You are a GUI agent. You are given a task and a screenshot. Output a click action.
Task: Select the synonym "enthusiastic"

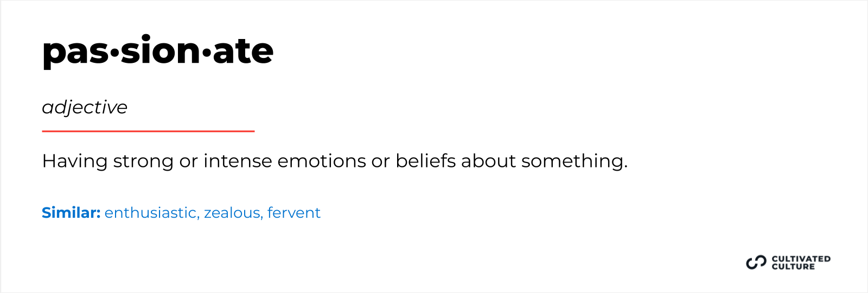150,213
